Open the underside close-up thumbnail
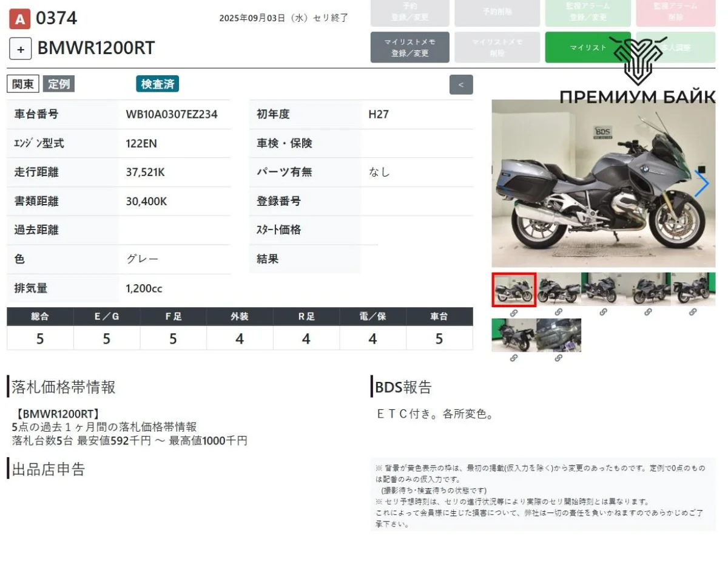Screen dimensions: 728x561 (558, 335)
